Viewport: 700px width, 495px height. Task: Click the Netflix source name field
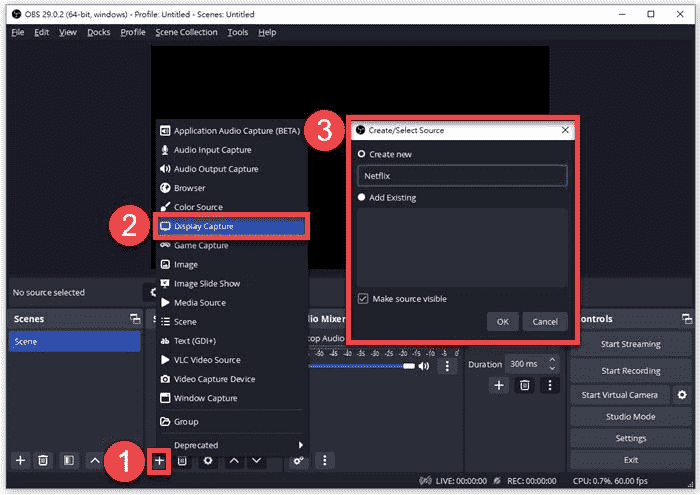(x=462, y=175)
